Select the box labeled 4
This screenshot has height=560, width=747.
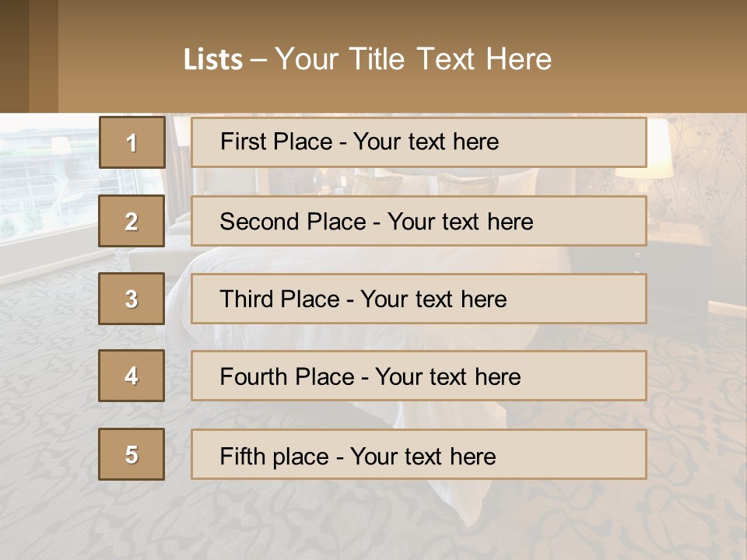132,376
